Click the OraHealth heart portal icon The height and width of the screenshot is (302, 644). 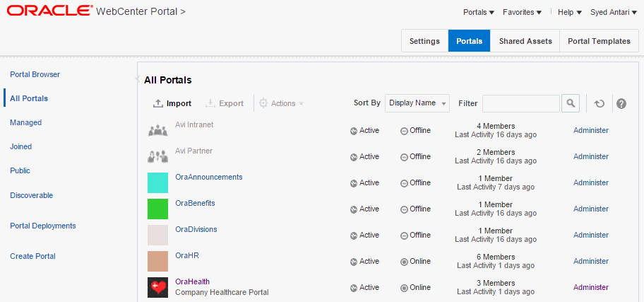(157, 287)
